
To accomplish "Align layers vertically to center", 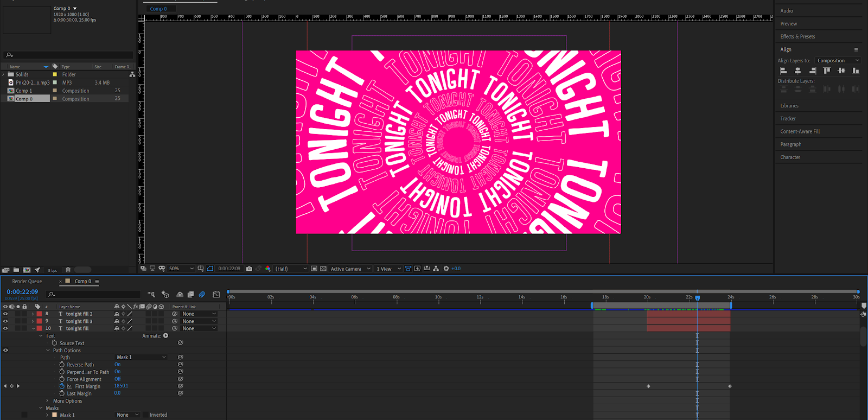I will click(x=841, y=71).
